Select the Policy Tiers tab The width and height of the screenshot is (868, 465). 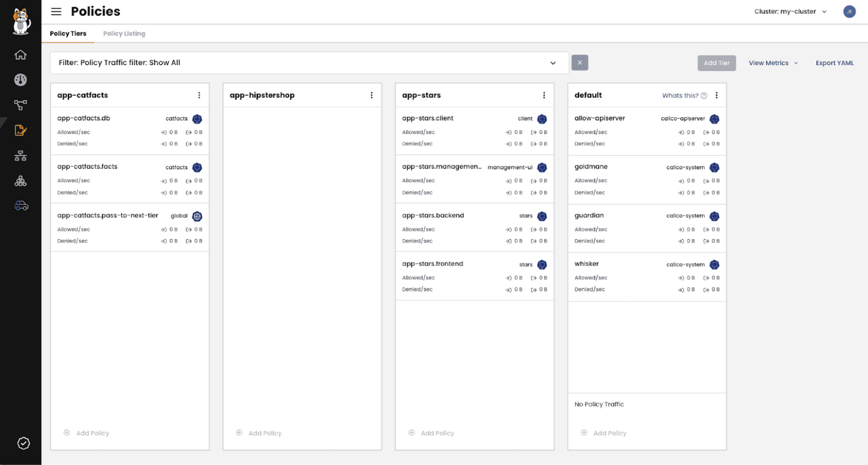(x=68, y=33)
